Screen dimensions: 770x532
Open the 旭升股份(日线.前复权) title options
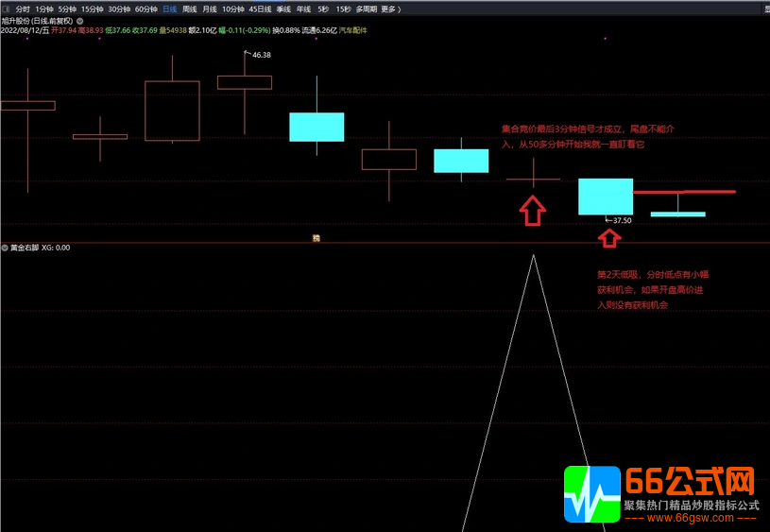pos(36,20)
